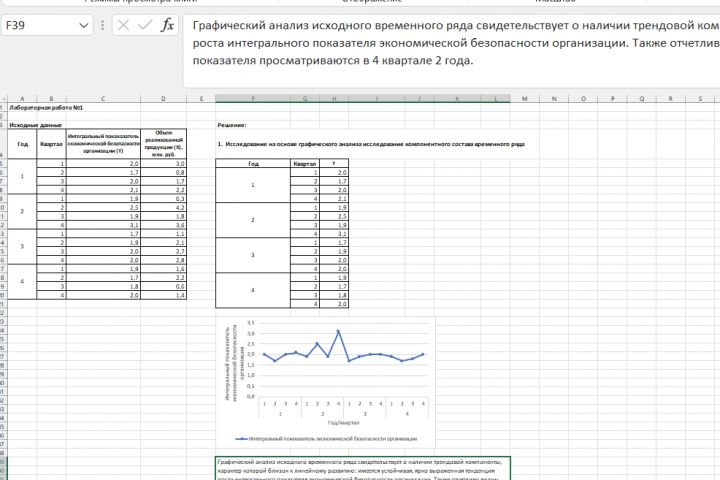Select column A header
Image resolution: width=720 pixels, height=480 pixels.
coord(22,99)
